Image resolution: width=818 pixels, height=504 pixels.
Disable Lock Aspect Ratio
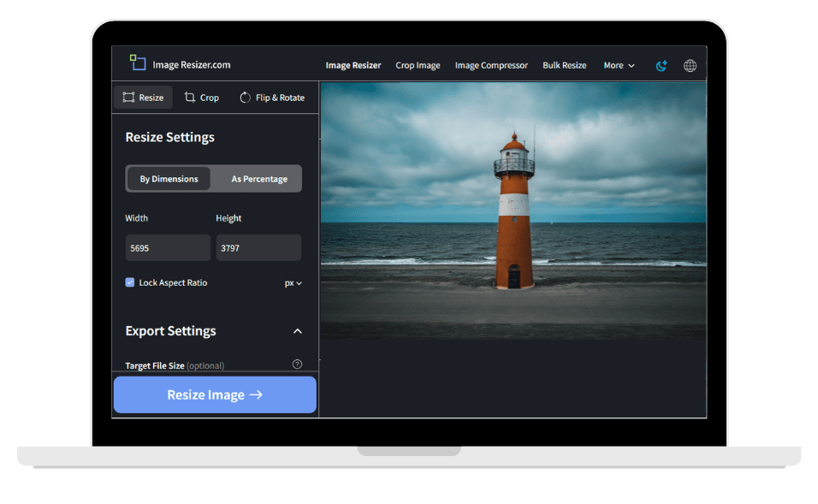click(x=130, y=282)
